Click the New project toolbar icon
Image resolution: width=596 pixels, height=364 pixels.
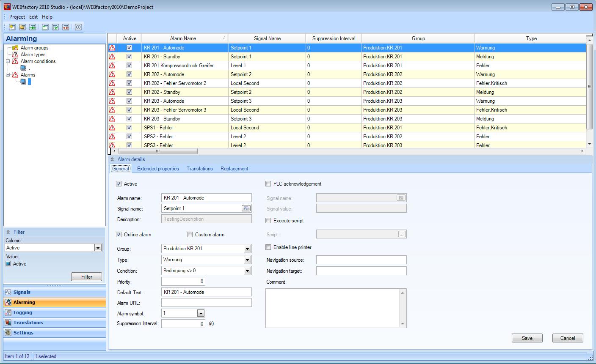[12, 27]
